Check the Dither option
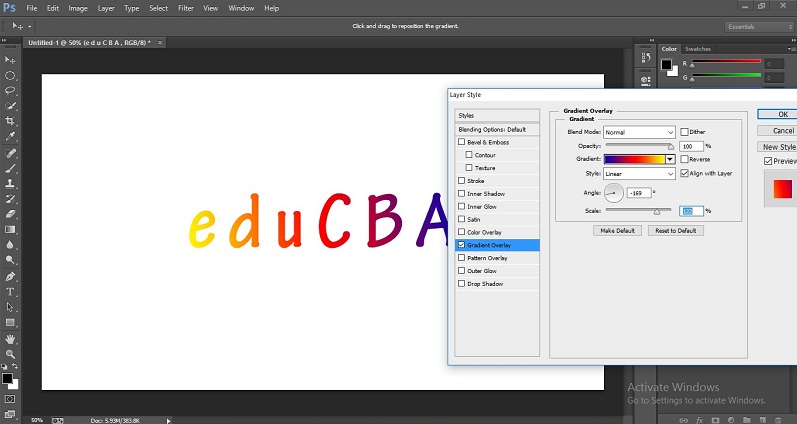This screenshot has width=797, height=424. (x=684, y=132)
